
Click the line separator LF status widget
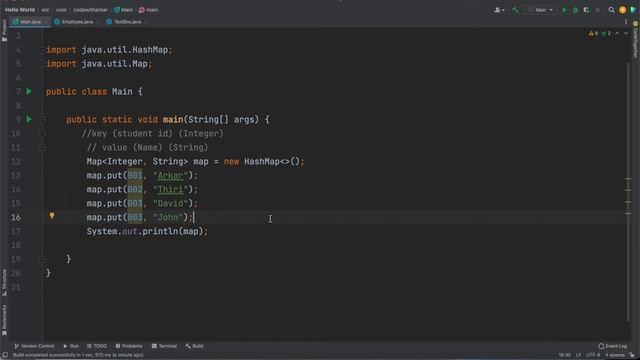coord(578,355)
